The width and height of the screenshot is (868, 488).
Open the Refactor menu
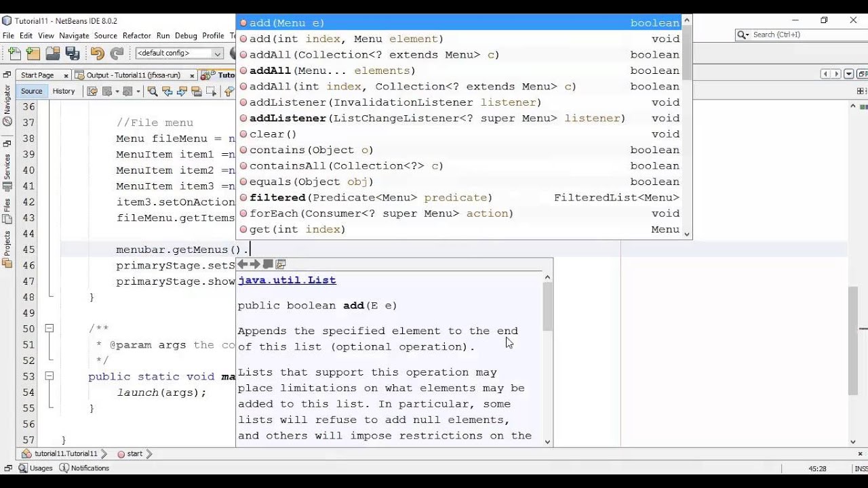click(137, 35)
